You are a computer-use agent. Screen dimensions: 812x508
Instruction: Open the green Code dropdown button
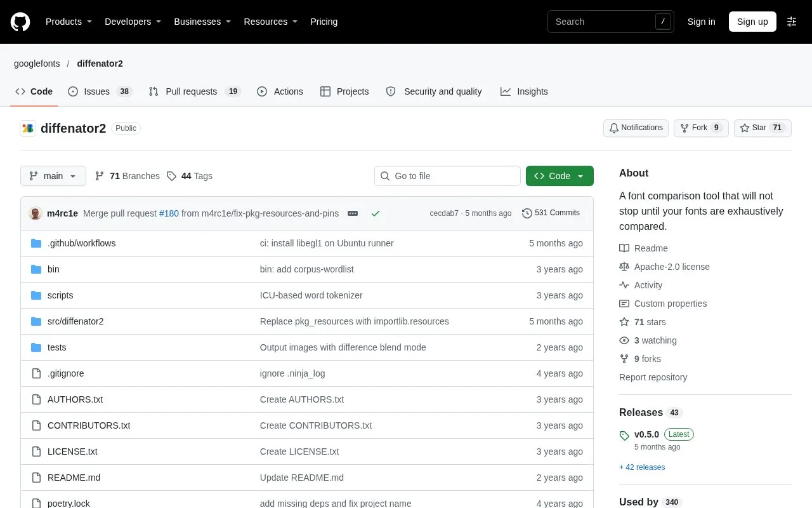point(560,176)
